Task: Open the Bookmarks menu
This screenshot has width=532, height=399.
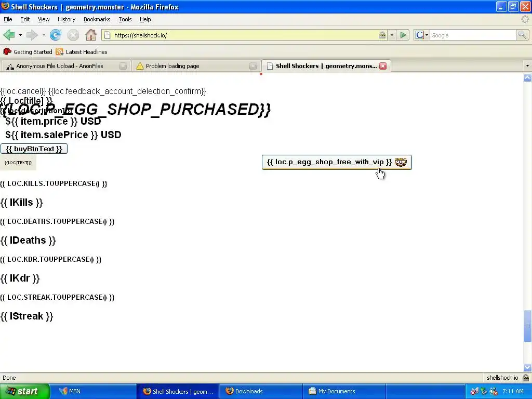Action: [x=97, y=19]
